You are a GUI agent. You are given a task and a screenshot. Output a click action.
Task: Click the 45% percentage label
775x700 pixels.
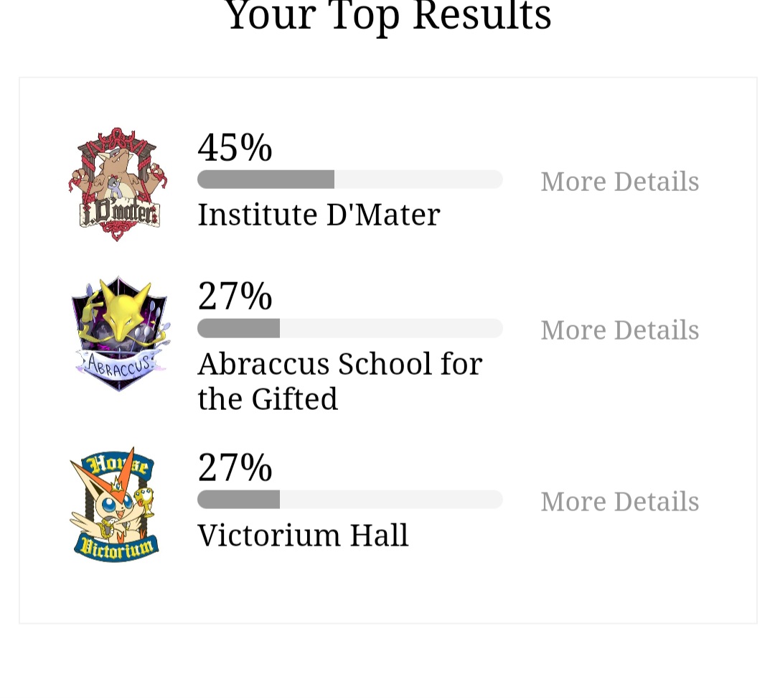[x=235, y=147]
